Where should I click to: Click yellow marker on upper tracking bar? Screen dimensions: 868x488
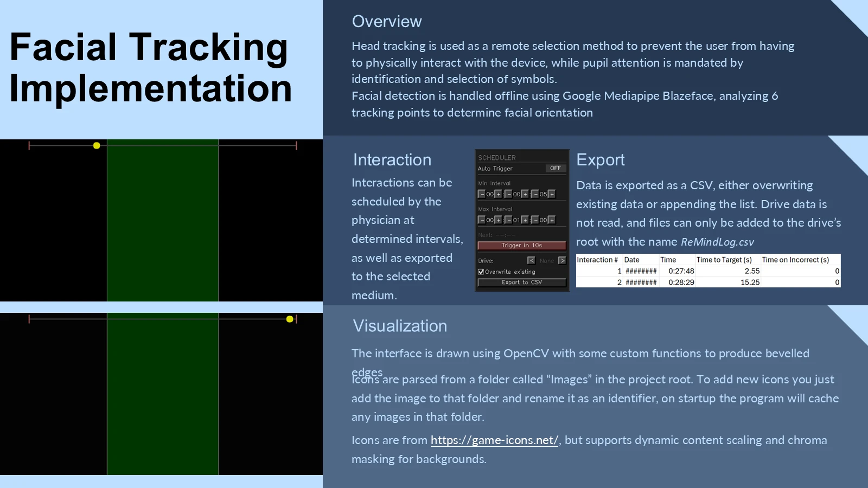pyautogui.click(x=97, y=145)
